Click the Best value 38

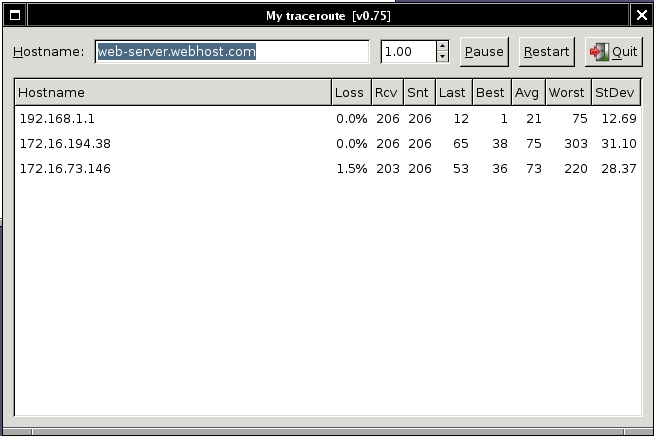pos(500,144)
